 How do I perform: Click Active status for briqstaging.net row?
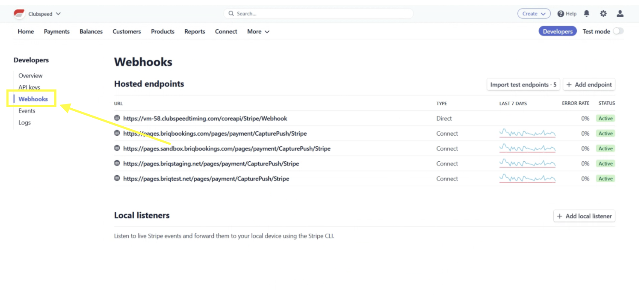(606, 163)
